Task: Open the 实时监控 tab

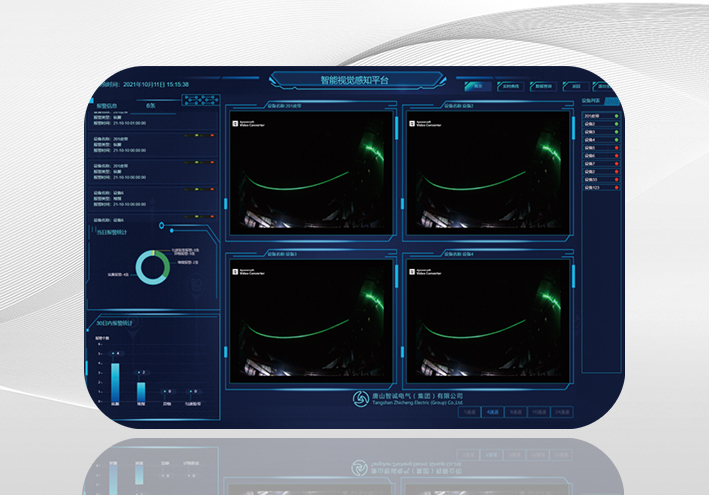Action: click(511, 86)
